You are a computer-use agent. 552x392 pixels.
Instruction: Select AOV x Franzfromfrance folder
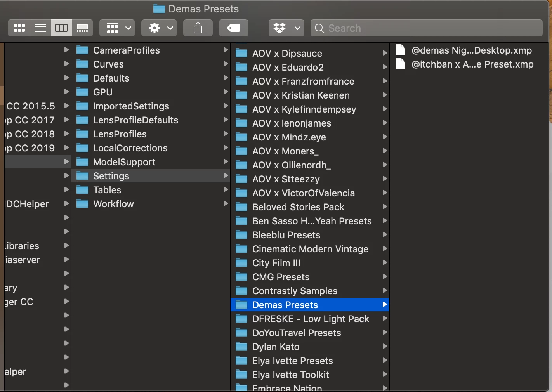click(310, 81)
